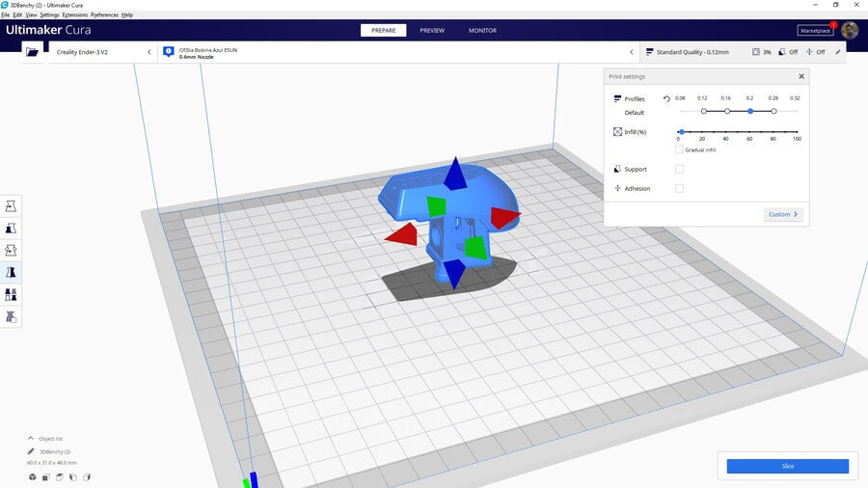Select the Support Blocker tool
This screenshot has height=488, width=868.
(x=11, y=317)
